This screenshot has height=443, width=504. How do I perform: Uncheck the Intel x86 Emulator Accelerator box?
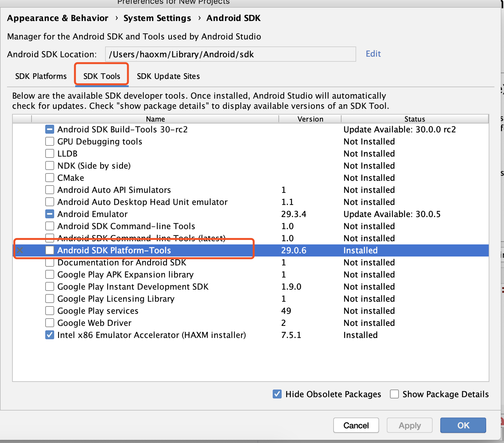[x=50, y=335]
